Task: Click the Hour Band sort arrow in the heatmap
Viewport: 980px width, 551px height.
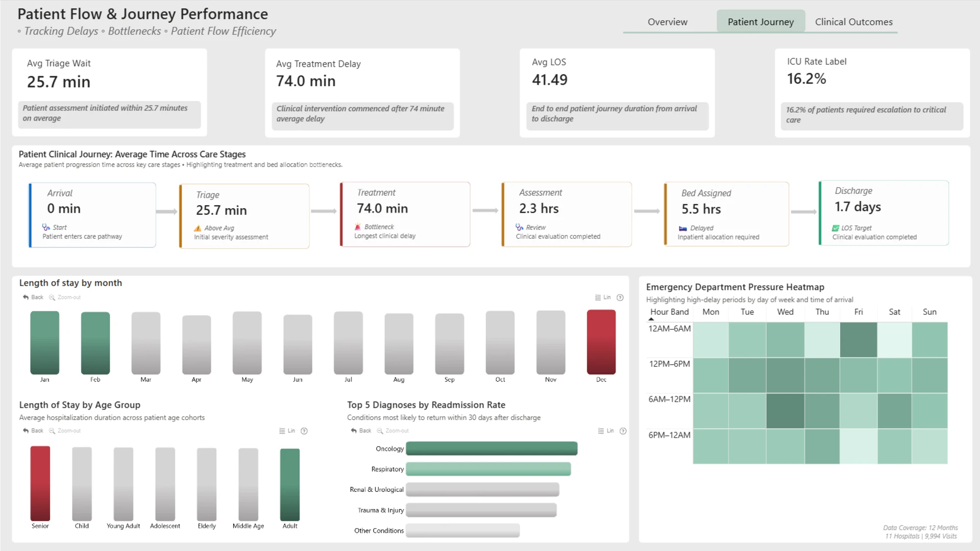Action: 651,319
